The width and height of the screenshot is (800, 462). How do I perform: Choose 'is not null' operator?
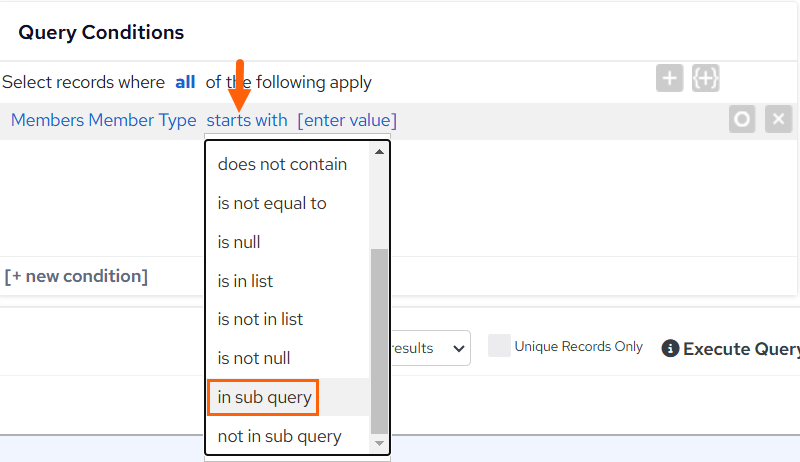pos(254,358)
